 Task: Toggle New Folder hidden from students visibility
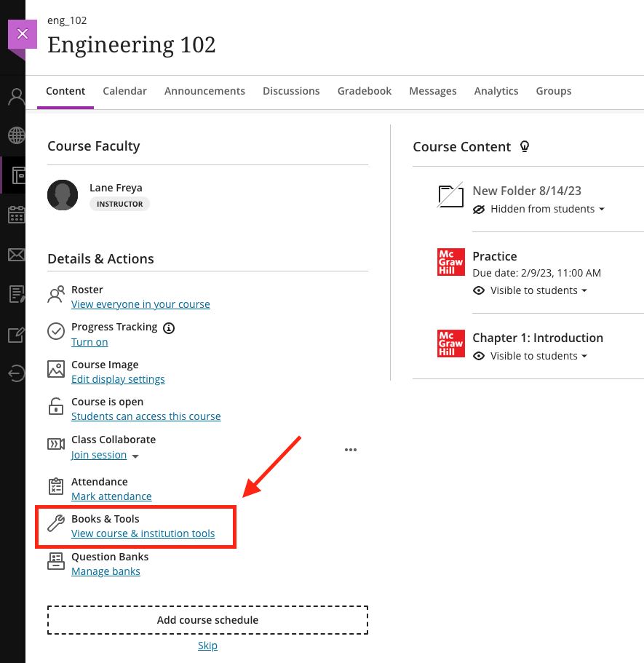coord(539,210)
